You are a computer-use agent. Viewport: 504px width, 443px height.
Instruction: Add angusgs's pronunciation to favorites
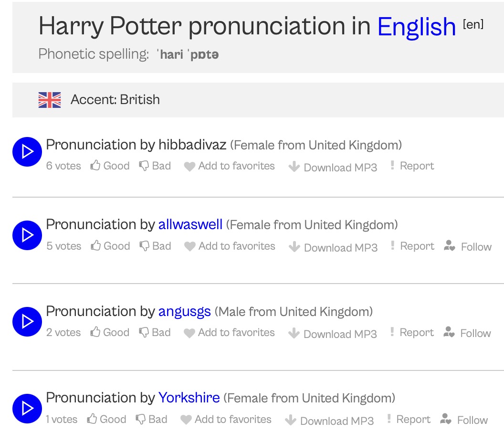pyautogui.click(x=230, y=333)
